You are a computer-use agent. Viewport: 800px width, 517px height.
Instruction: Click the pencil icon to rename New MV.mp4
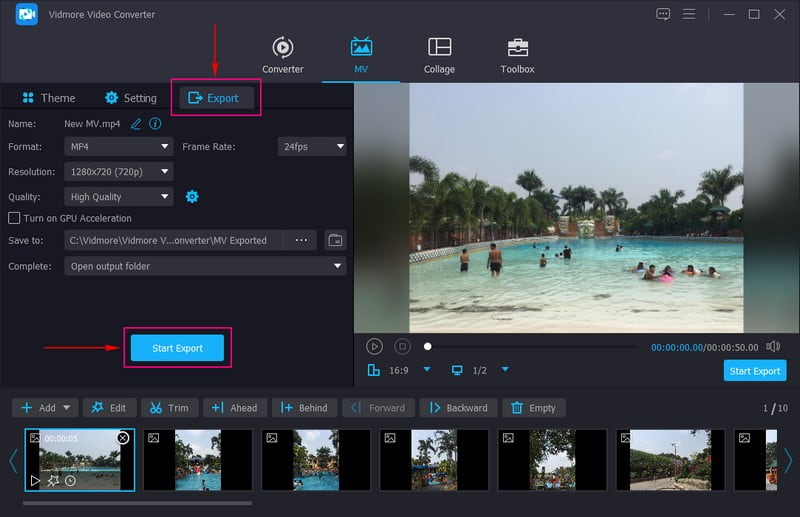click(x=136, y=124)
